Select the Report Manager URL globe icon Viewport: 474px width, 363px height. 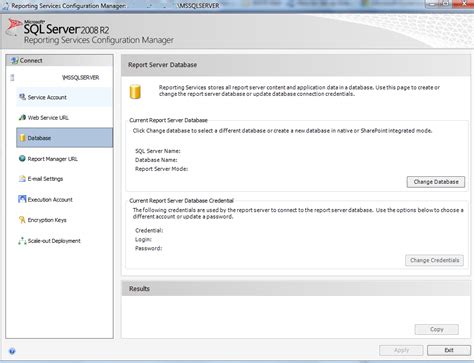click(x=22, y=159)
